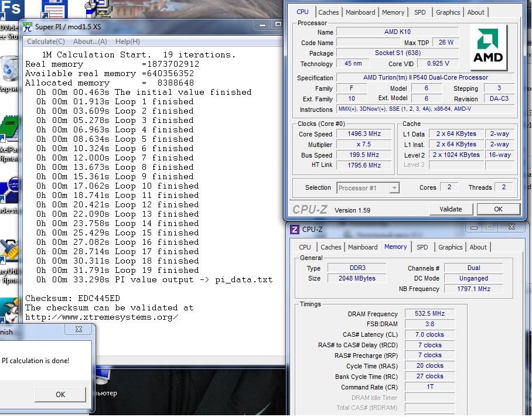Minimize the Super PI window

262,25
